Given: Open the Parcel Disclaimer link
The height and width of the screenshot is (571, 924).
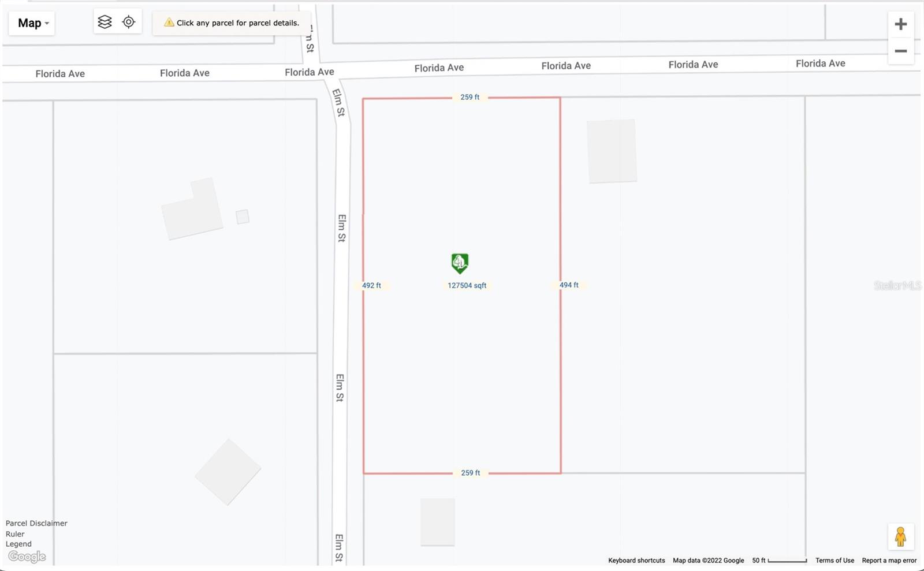Looking at the screenshot, I should click(x=36, y=523).
